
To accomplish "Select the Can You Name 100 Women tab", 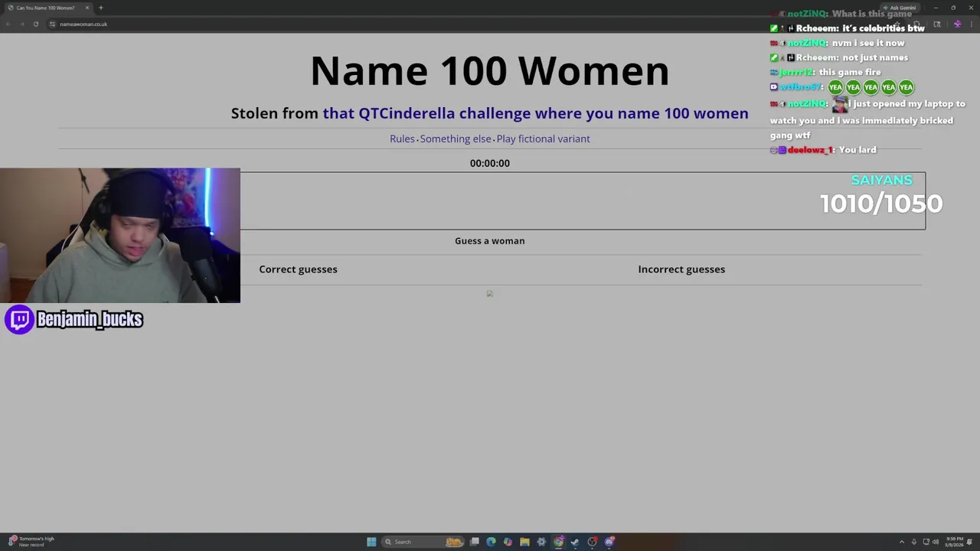I will [47, 8].
